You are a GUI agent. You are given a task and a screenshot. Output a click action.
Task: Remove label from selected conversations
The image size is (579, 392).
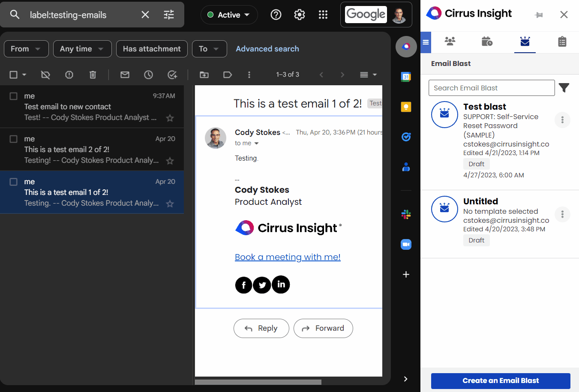coord(45,75)
